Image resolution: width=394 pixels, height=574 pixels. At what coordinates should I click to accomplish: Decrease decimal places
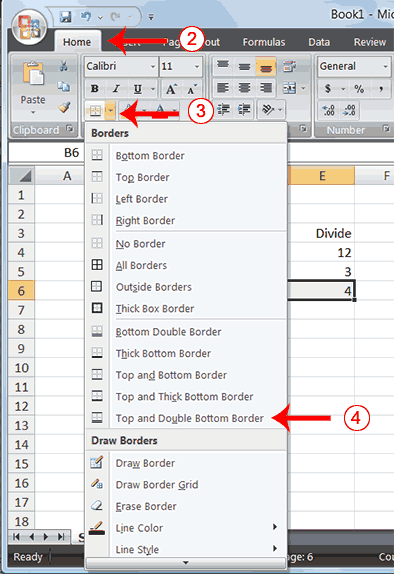tap(349, 110)
